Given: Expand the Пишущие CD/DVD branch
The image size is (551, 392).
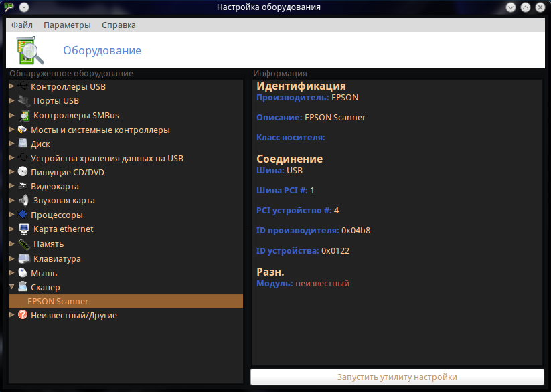Looking at the screenshot, I should 11,172.
